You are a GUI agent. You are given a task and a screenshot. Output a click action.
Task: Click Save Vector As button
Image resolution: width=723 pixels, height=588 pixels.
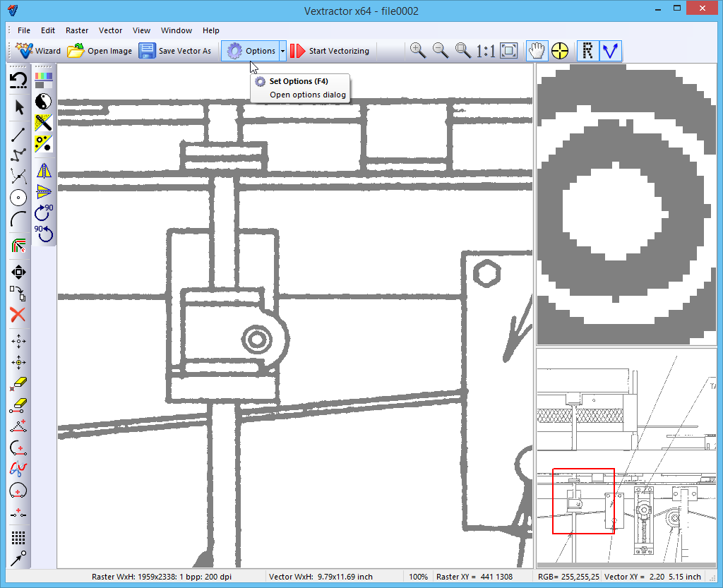point(175,51)
